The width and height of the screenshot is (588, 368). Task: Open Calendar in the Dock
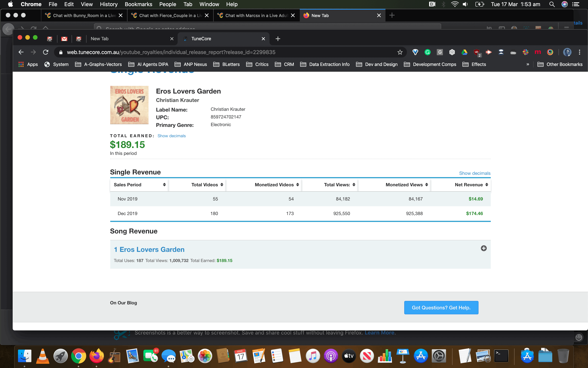point(241,356)
